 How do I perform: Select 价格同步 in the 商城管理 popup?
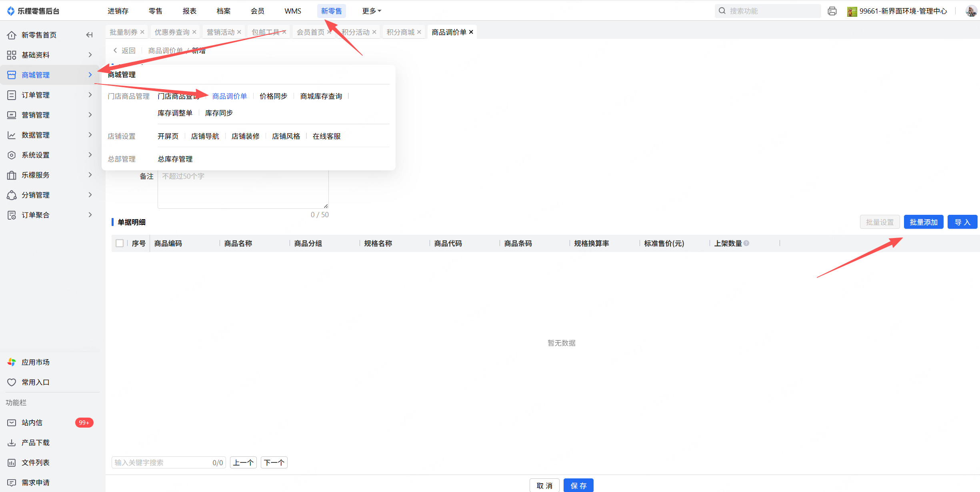coord(273,96)
